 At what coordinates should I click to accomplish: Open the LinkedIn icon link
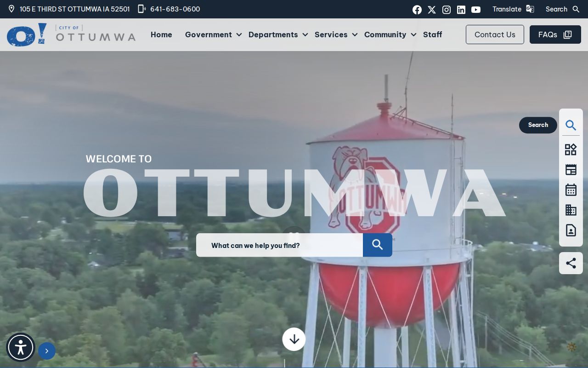pyautogui.click(x=461, y=10)
